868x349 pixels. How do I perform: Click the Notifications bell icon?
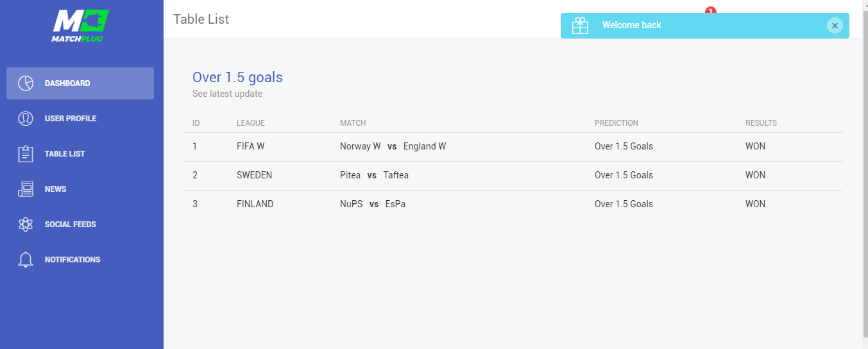point(26,260)
